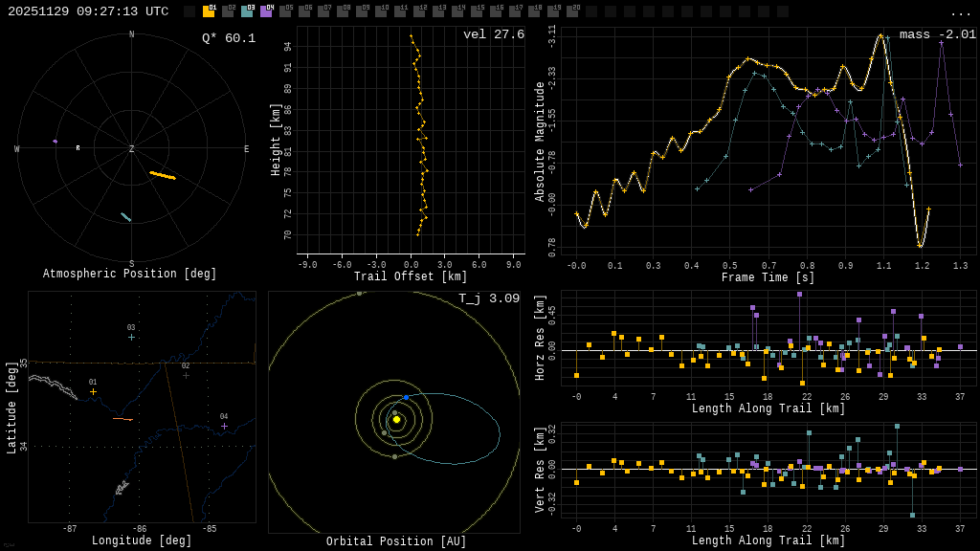
Task: Click the vel 27.6 velocity readout
Action: click(x=493, y=34)
